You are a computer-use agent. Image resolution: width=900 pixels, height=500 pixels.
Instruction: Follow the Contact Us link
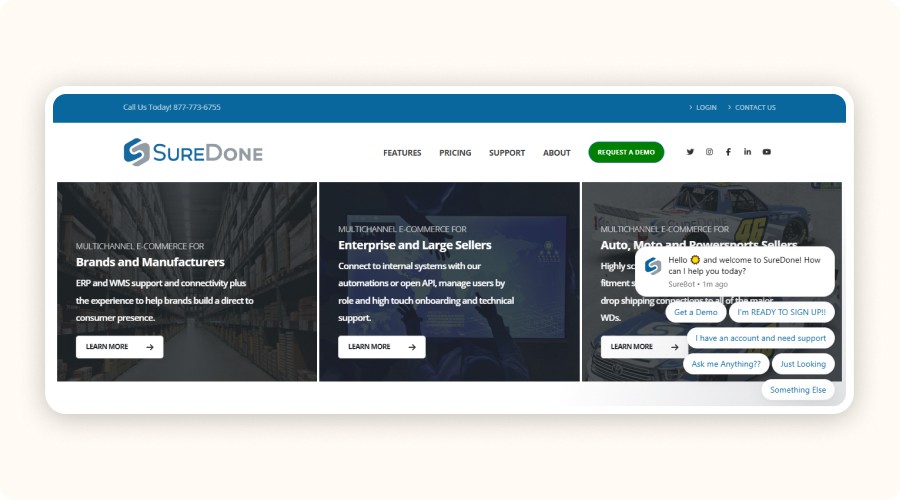click(x=755, y=107)
